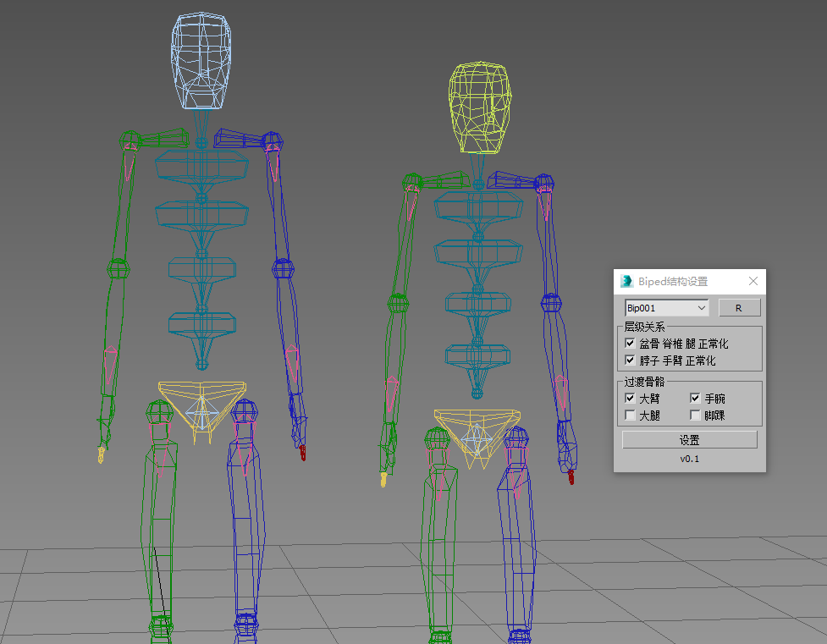Select the light blue head of left biped
Viewport: 827px width, 644px height.
coord(201,61)
